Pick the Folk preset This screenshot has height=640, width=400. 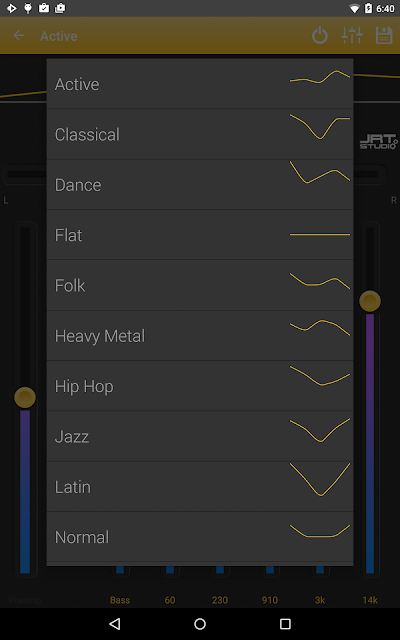point(200,285)
